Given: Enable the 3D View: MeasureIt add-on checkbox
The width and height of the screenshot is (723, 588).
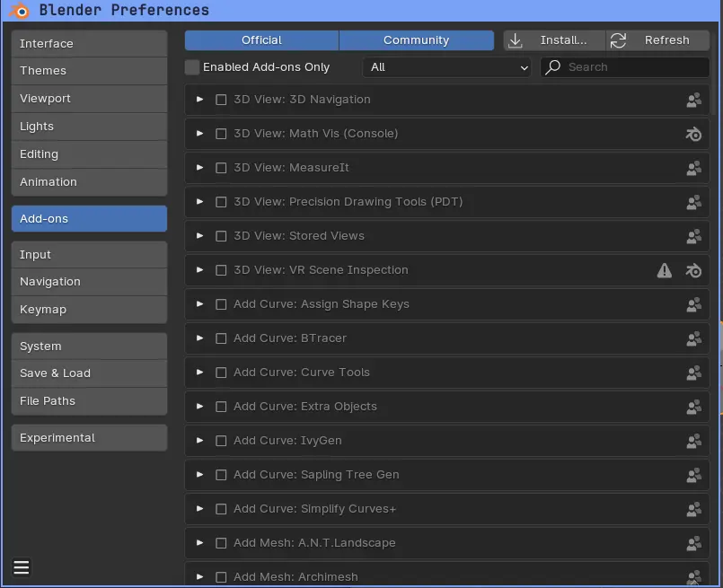Looking at the screenshot, I should 221,168.
